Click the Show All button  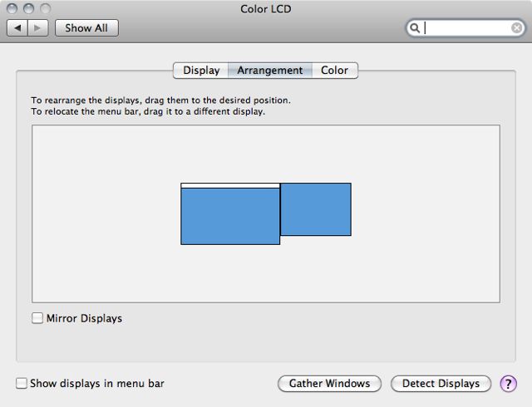(86, 27)
